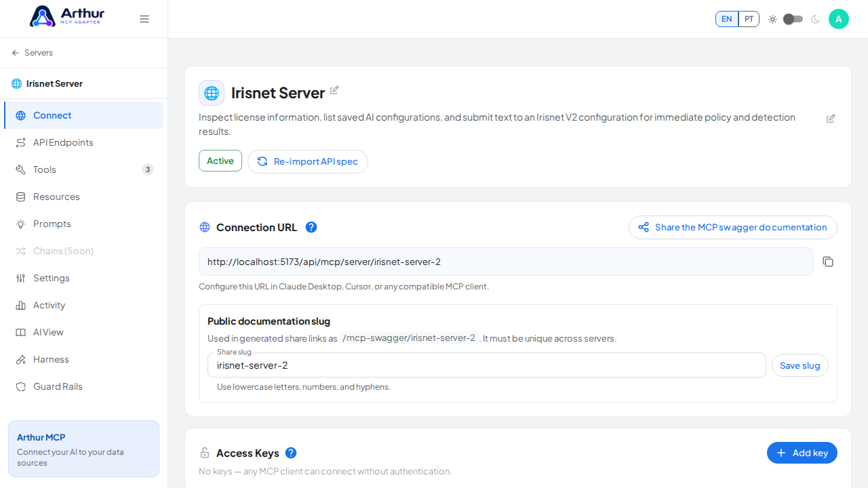Open the Settings section
The width and height of the screenshot is (868, 488).
point(84,278)
